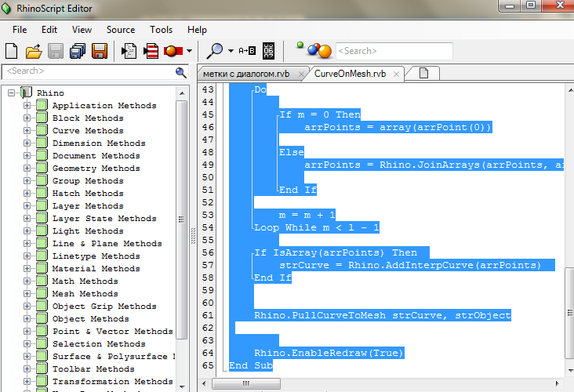
Task: Click the magnifier Find icon
Action: click(215, 51)
